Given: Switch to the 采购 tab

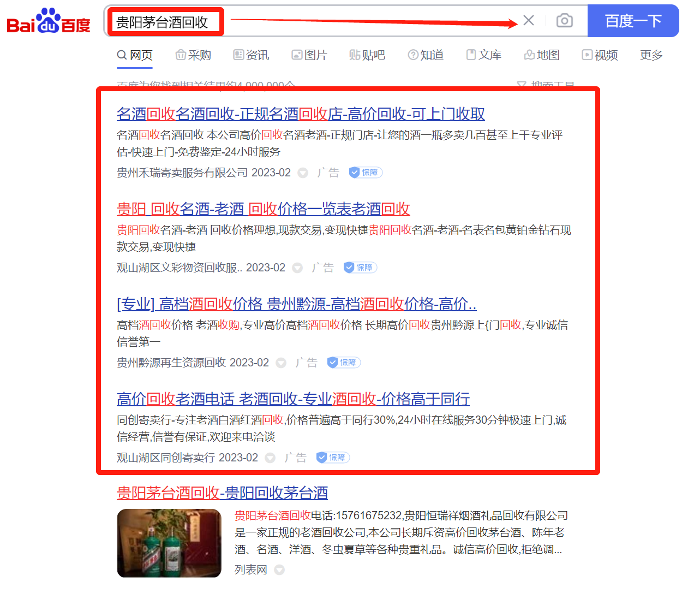Looking at the screenshot, I should pyautogui.click(x=193, y=55).
